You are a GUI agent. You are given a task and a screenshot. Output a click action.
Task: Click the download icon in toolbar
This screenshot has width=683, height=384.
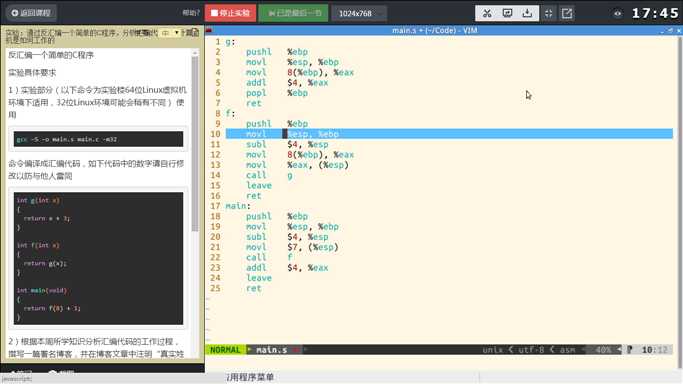(527, 13)
